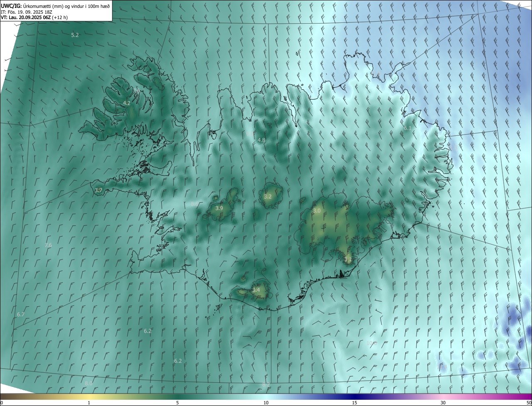This screenshot has width=532, height=406.
Task: Click the 8.0 value label
Action: coord(89,383)
